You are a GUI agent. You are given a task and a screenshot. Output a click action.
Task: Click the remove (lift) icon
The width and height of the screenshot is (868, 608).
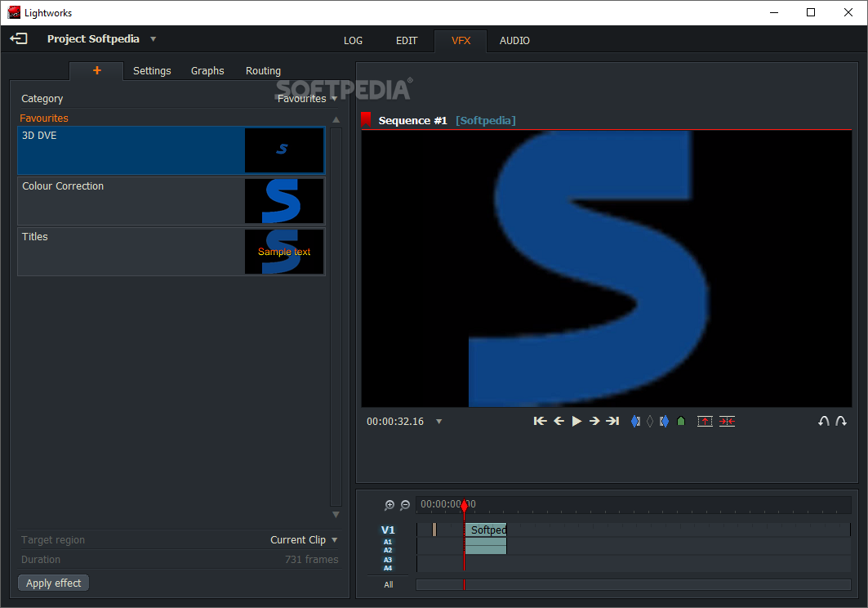(705, 421)
